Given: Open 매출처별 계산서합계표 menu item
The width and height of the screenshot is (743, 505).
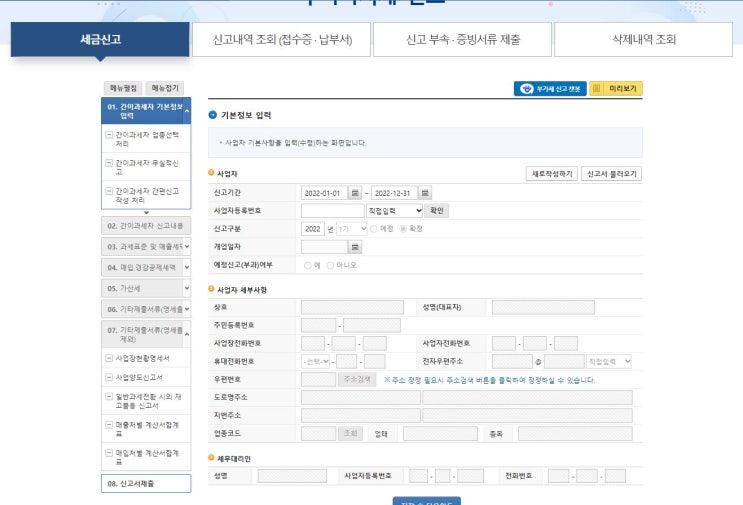Looking at the screenshot, I should (147, 429).
